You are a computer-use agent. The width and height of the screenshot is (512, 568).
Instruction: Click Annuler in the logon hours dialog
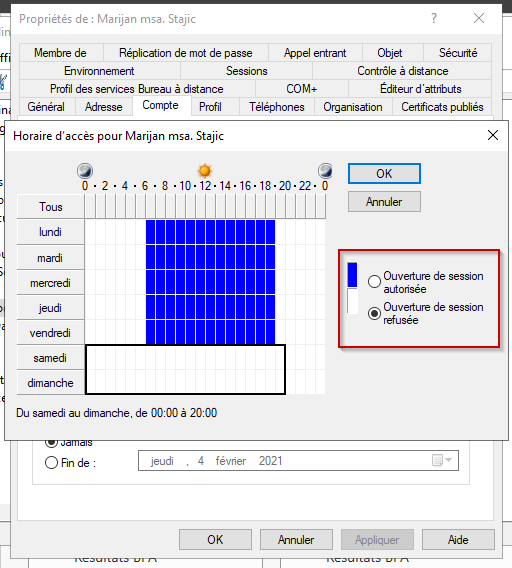pyautogui.click(x=384, y=201)
